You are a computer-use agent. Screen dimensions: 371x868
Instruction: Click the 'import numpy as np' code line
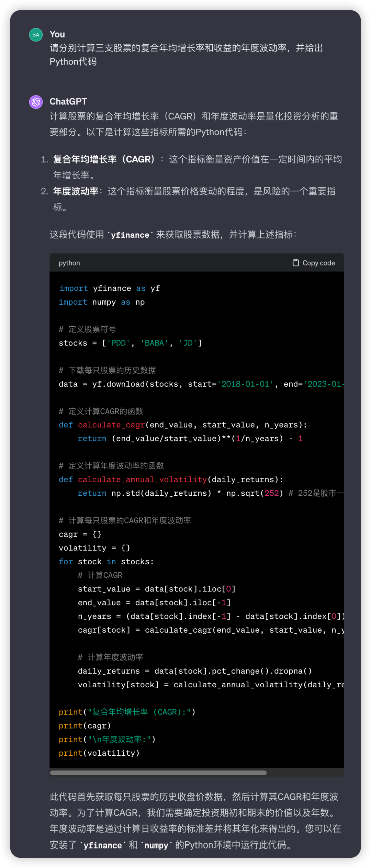pos(102,302)
